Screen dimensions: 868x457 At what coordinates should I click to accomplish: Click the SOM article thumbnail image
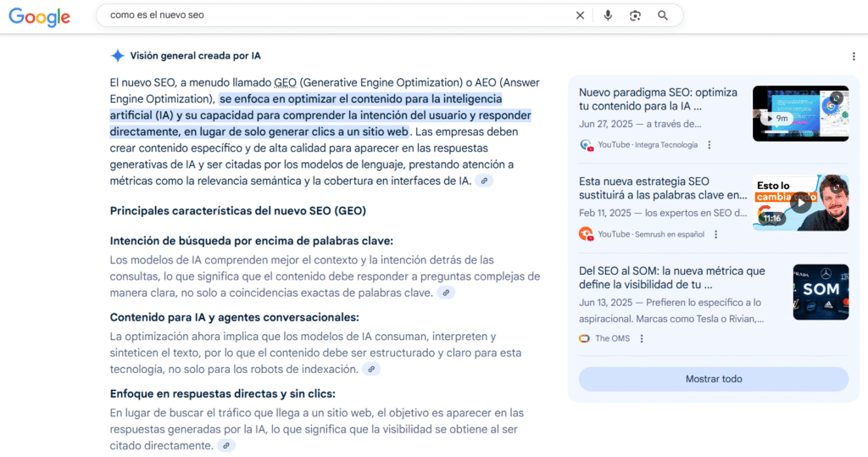[x=820, y=292]
